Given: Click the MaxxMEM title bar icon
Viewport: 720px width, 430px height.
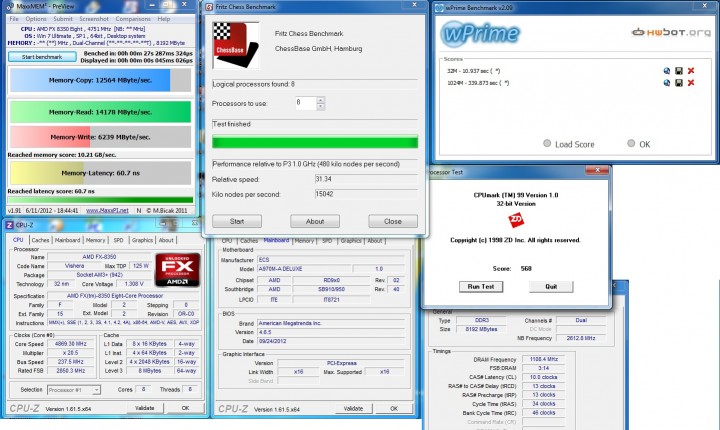Looking at the screenshot, I should 10,6.
